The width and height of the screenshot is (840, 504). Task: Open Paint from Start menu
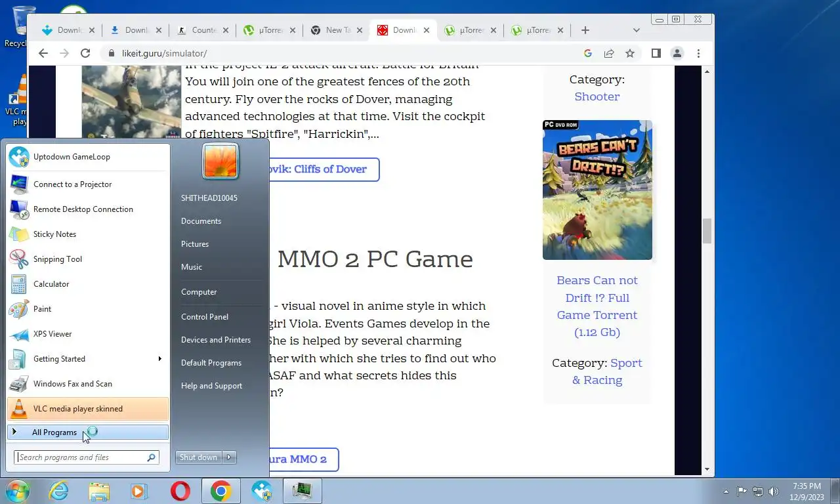(x=88, y=309)
